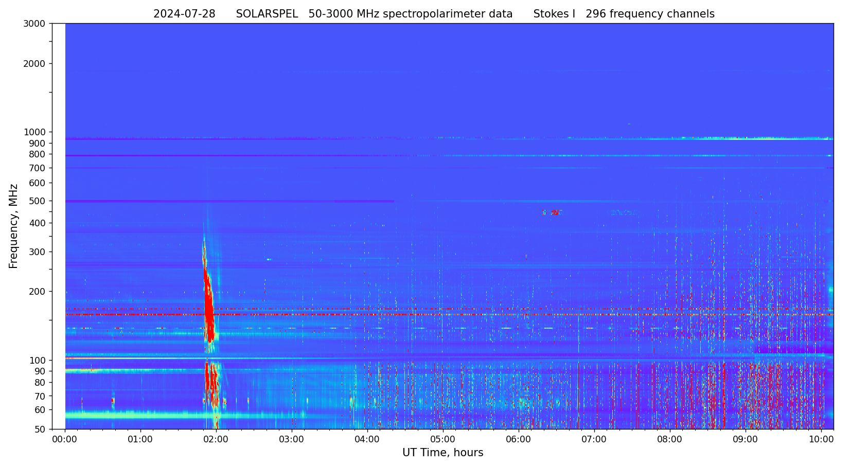Click the 3000 tick label on the frequency axis

(34, 24)
